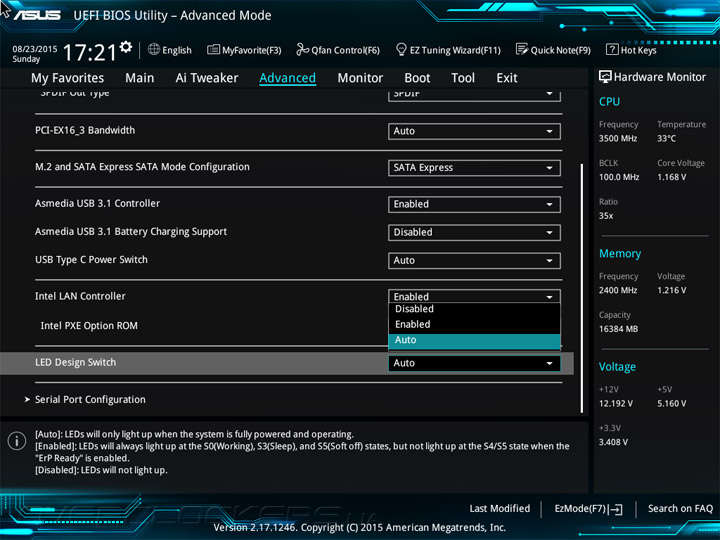Image resolution: width=720 pixels, height=540 pixels.
Task: Select the Intel PXE Option ROM row
Action: pyautogui.click(x=89, y=326)
